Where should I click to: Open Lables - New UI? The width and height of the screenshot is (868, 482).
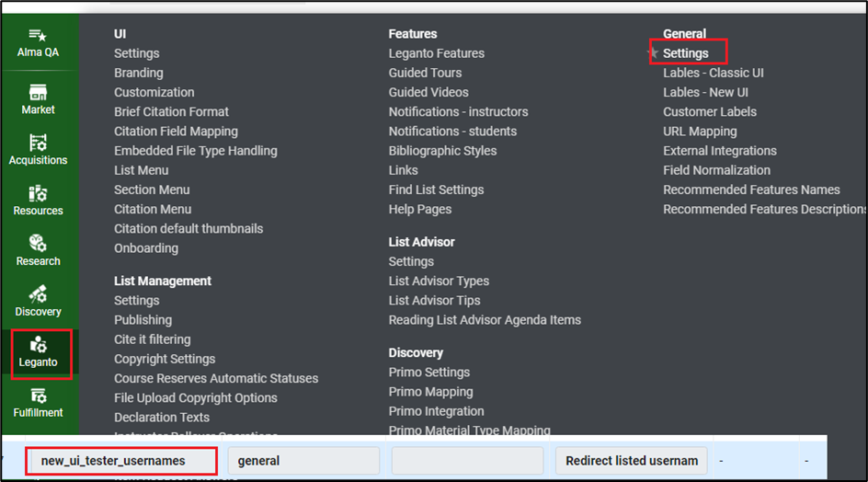(705, 92)
